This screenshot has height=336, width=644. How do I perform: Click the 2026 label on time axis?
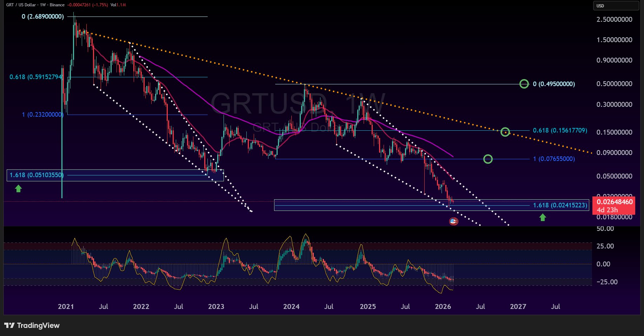click(x=443, y=306)
